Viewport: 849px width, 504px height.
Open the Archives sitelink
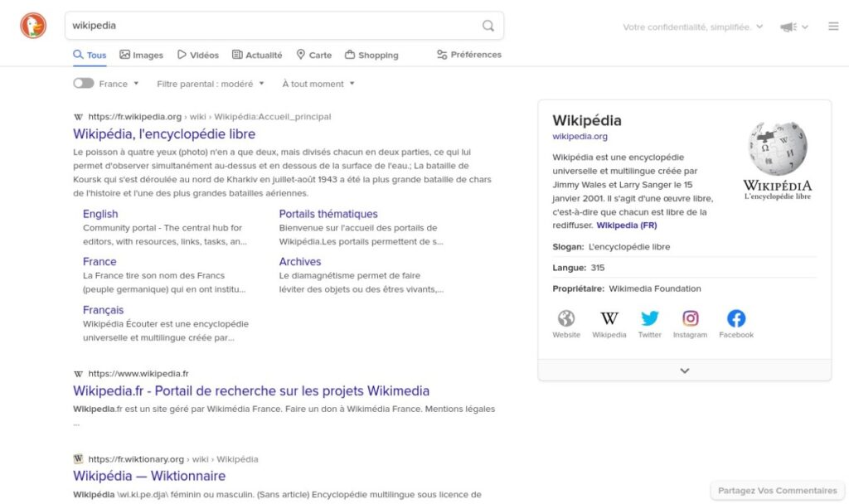[x=300, y=261]
